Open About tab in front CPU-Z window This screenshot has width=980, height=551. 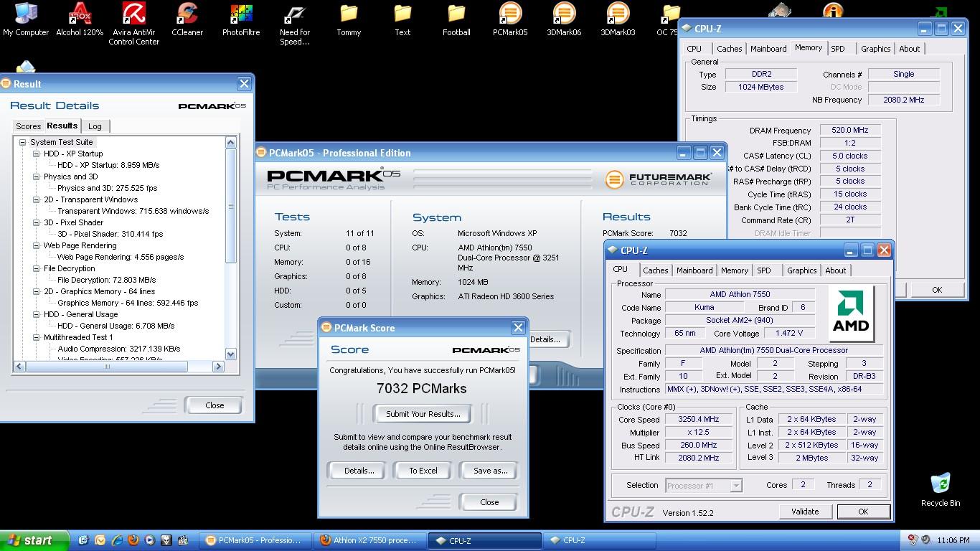pyautogui.click(x=835, y=270)
